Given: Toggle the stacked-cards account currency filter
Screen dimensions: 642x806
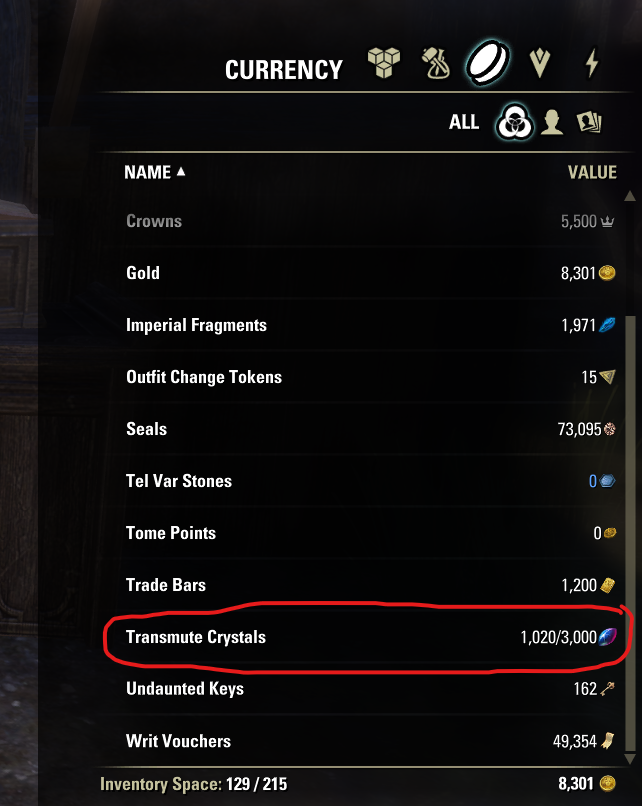Looking at the screenshot, I should pyautogui.click(x=591, y=121).
